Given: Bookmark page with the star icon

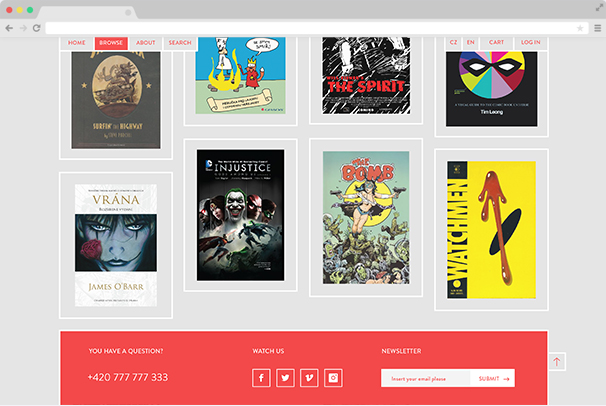Looking at the screenshot, I should (580, 28).
